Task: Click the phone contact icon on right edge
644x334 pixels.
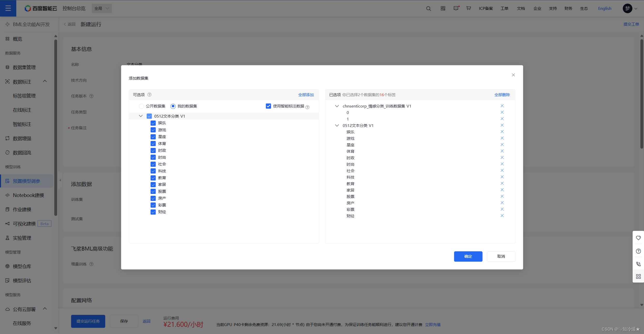Action: [x=638, y=264]
